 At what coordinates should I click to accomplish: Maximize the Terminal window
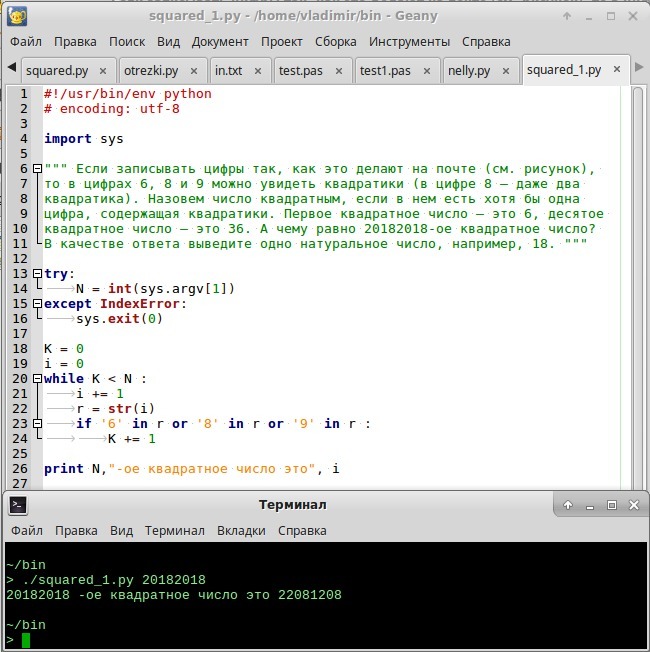[x=612, y=505]
